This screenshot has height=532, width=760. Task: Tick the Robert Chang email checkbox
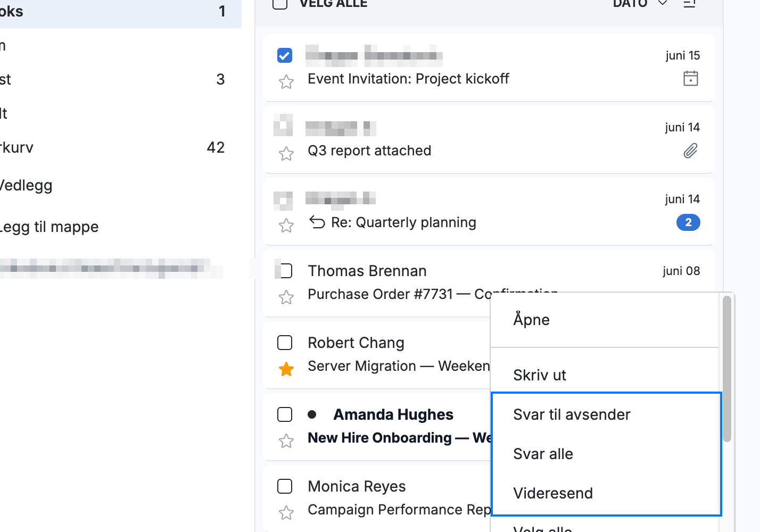point(285,343)
